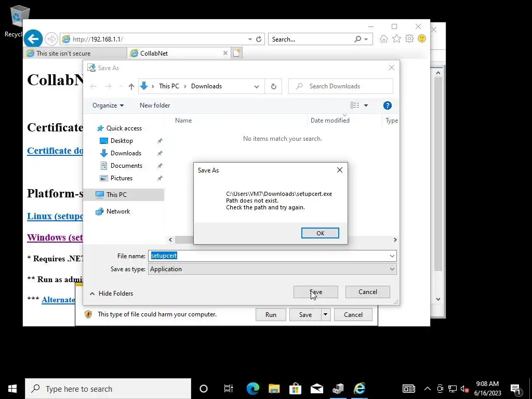Open Task View on taskbar
532x399 pixels.
click(x=229, y=389)
